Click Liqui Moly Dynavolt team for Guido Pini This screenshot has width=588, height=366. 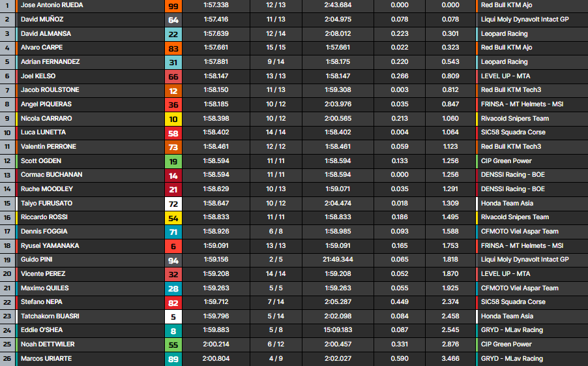click(524, 260)
